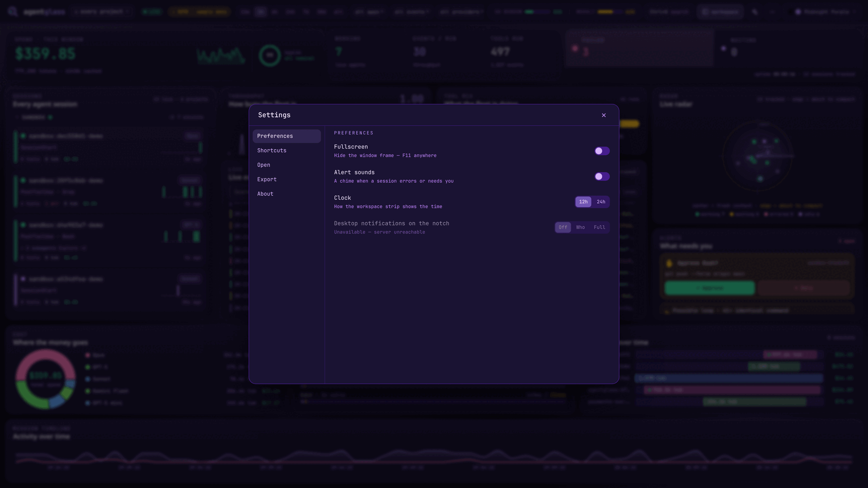Click 'How the workspace strip shows the time'
The width and height of the screenshot is (868, 488).
click(x=388, y=207)
